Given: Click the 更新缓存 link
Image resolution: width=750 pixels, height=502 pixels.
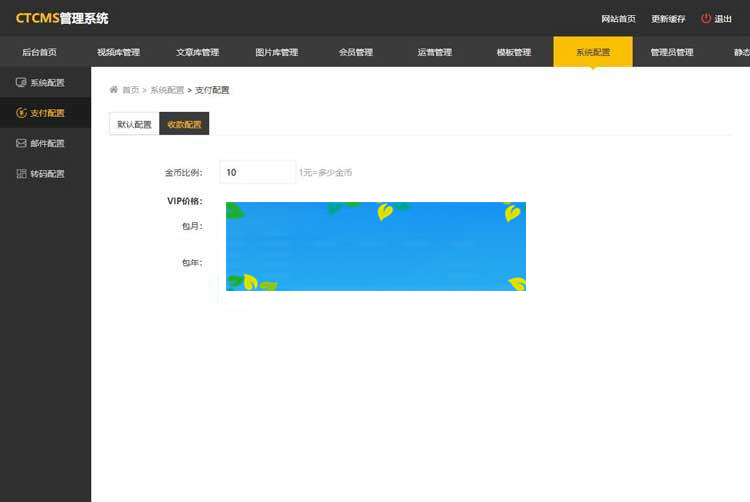Looking at the screenshot, I should coord(667,19).
